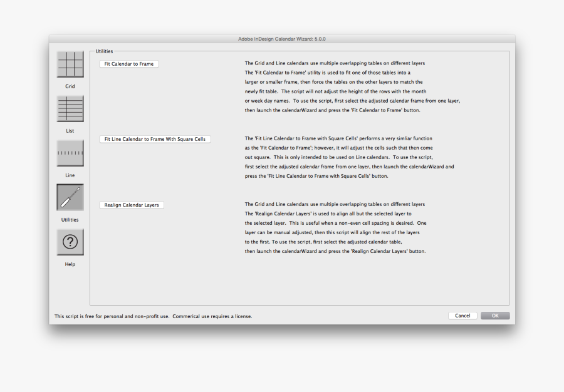Screen dimensions: 564x392
Task: Cancel the Calendar Wizard dialog
Action: (462, 316)
